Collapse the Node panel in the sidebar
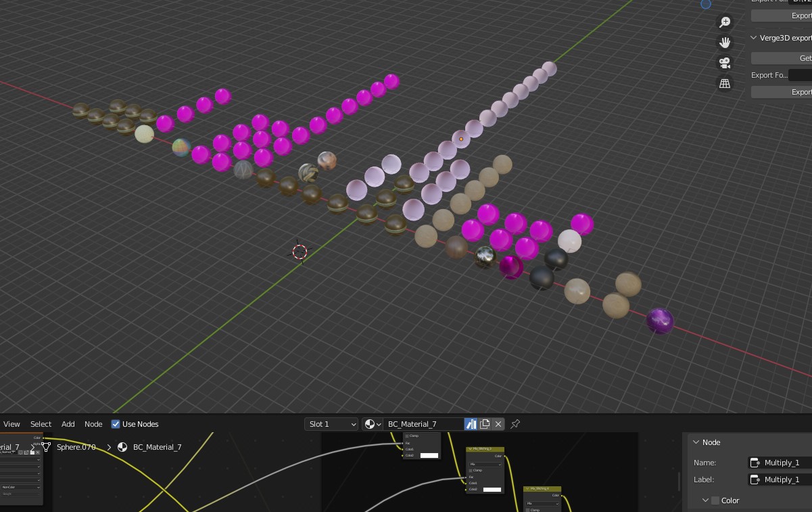The image size is (812, 512). pos(695,442)
